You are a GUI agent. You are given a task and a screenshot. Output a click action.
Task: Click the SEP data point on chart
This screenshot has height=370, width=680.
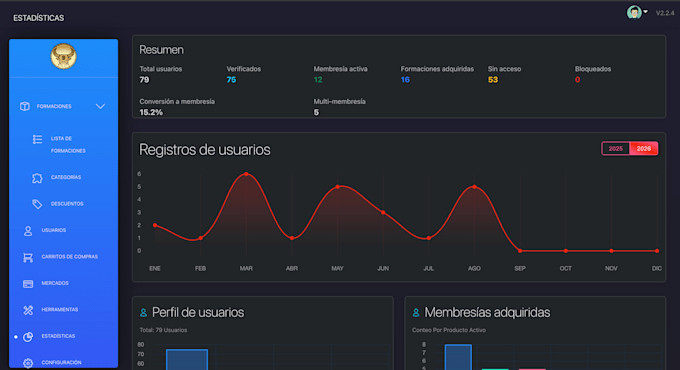point(520,251)
